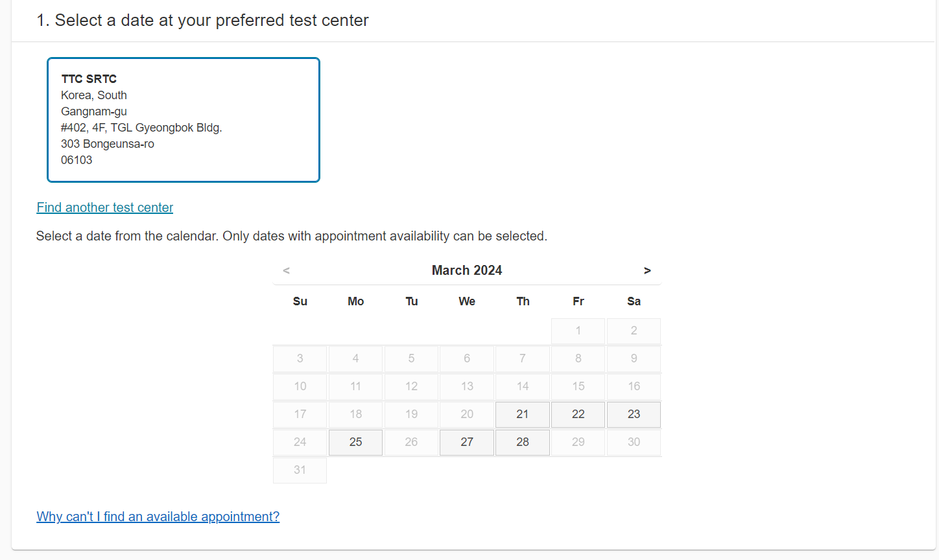Select March 22 on calendar

(578, 415)
